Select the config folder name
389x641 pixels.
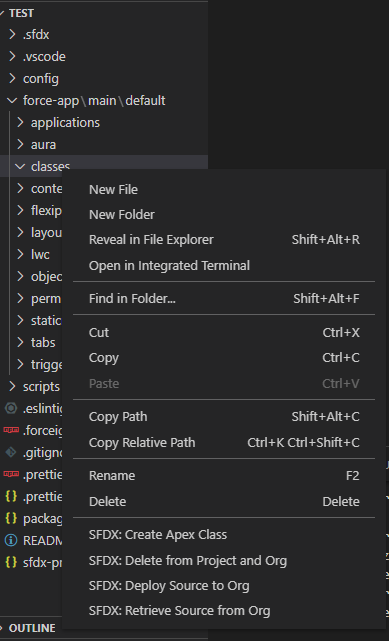(41, 78)
